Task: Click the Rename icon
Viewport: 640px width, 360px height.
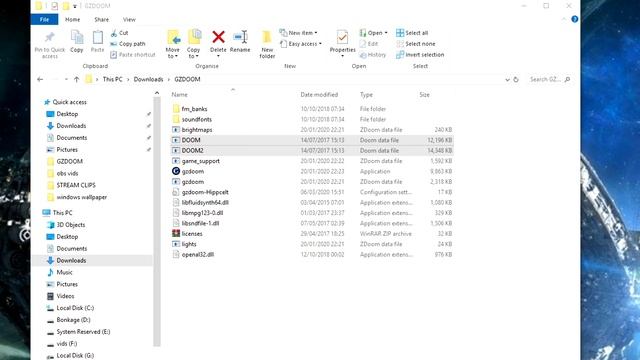Action: click(x=240, y=37)
